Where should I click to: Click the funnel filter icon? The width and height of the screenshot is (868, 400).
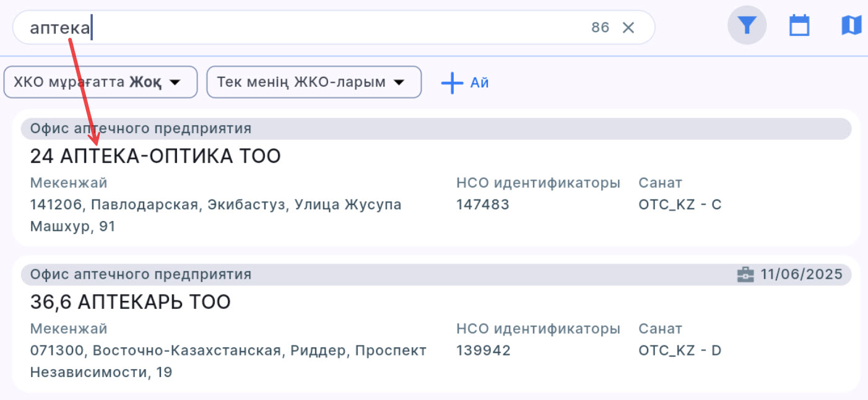pos(747,26)
